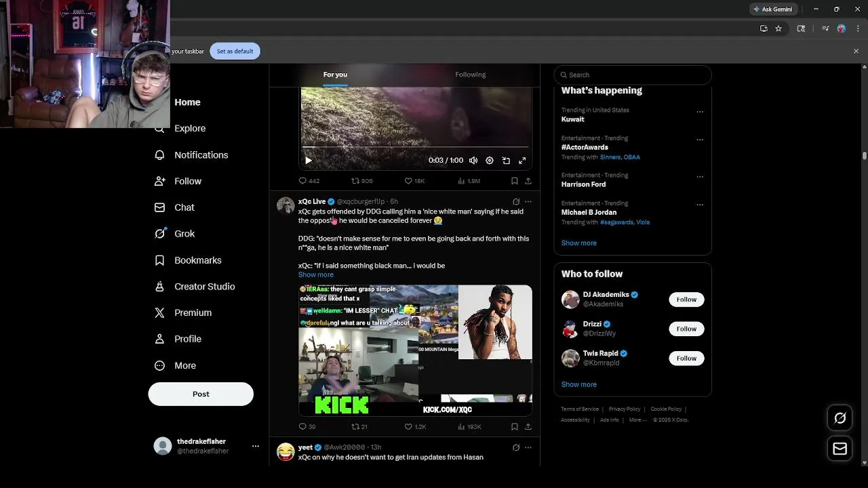
Task: Open account menu dots beside thedrakefisher
Action: pos(256,446)
